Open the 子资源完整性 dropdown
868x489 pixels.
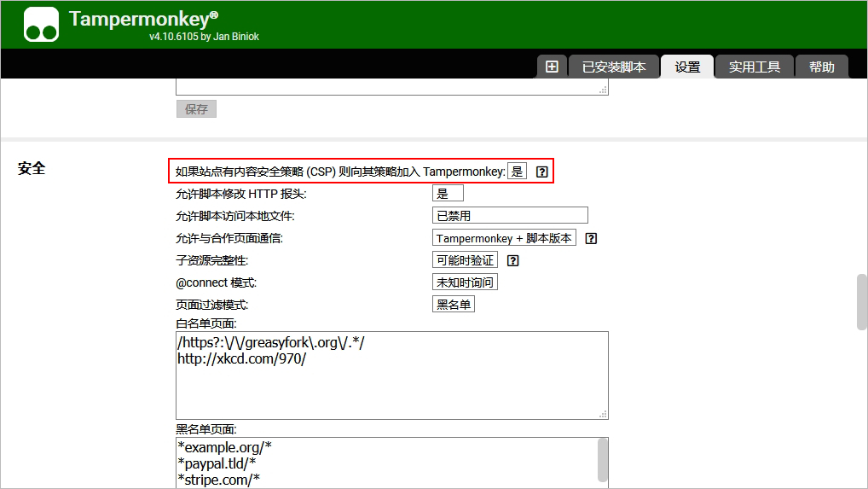coord(465,259)
